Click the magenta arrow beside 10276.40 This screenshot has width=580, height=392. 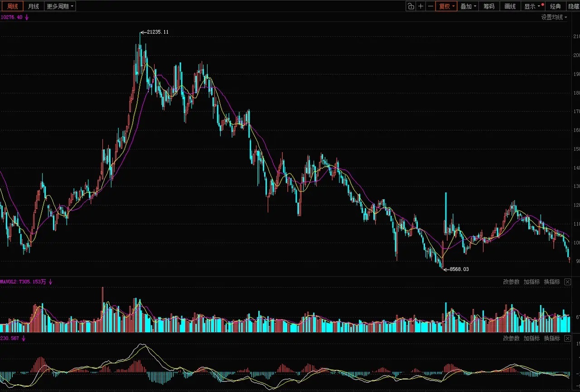[27, 17]
